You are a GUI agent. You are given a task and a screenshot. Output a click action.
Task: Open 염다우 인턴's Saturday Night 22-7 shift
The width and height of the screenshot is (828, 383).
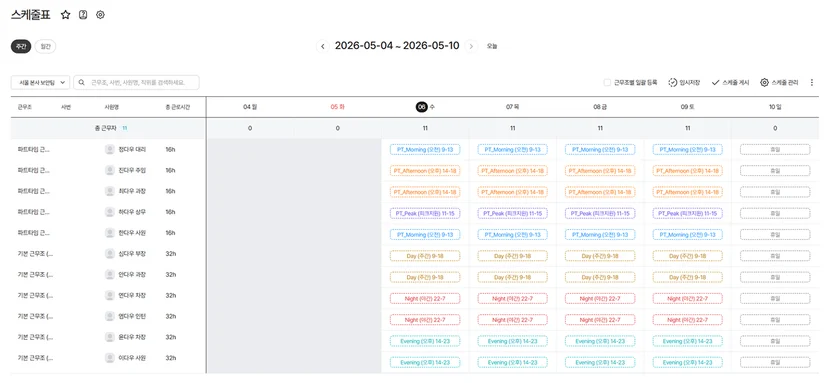(688, 320)
